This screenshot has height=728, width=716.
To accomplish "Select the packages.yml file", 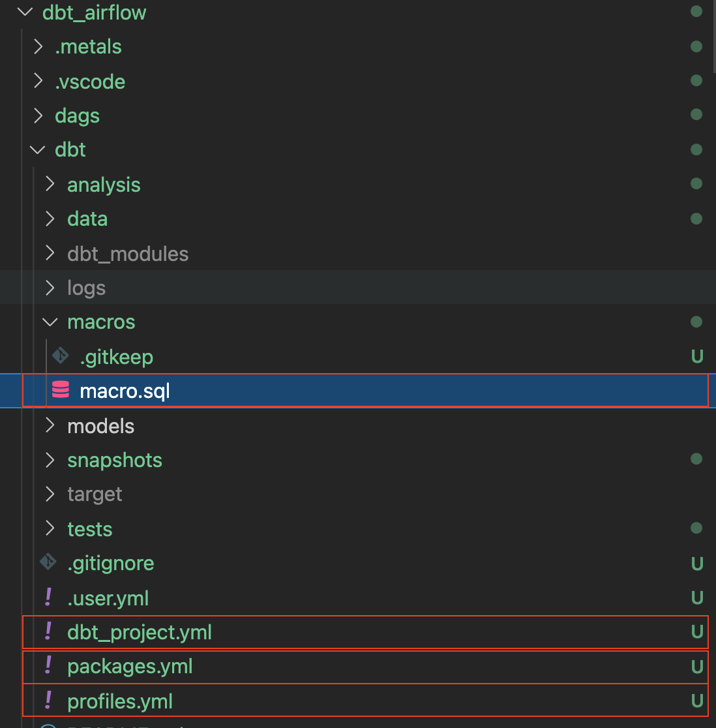I will [130, 667].
